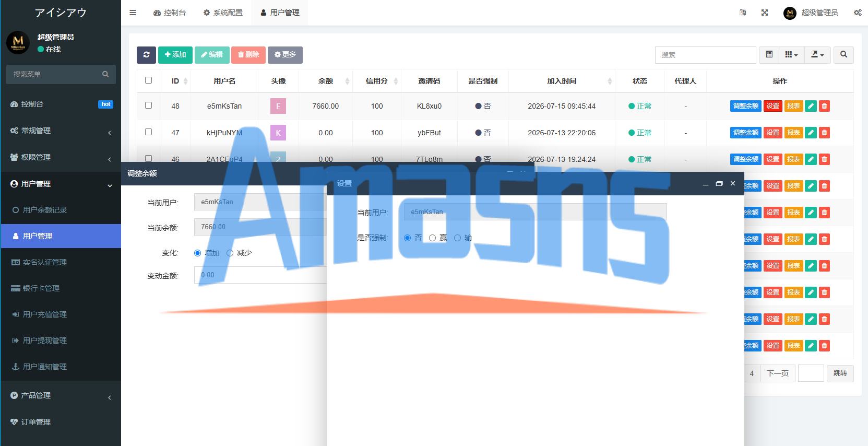This screenshot has width=868, height=446.
Task: Toggle the sidebar hamburger menu icon
Action: [133, 13]
